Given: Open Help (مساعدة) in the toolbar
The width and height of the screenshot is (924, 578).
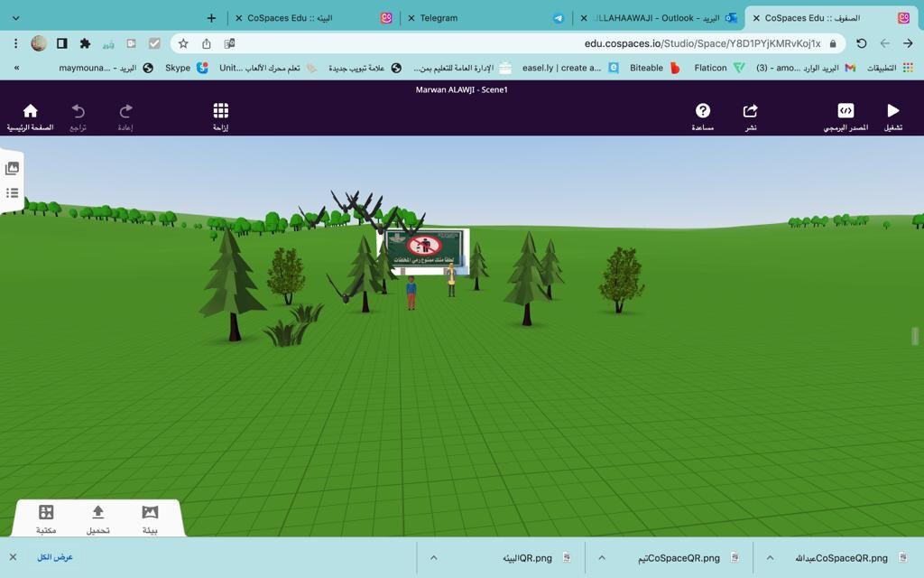Looking at the screenshot, I should [703, 116].
